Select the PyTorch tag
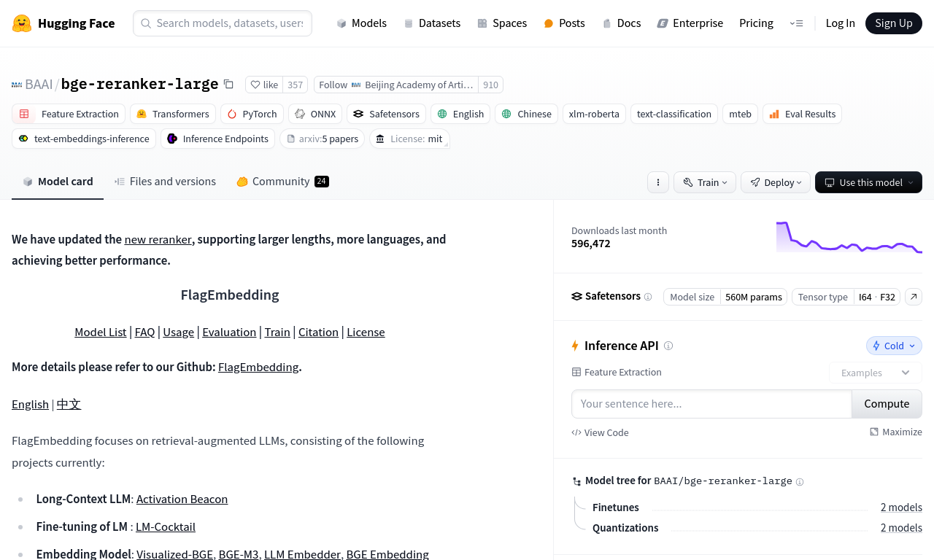 (x=252, y=114)
